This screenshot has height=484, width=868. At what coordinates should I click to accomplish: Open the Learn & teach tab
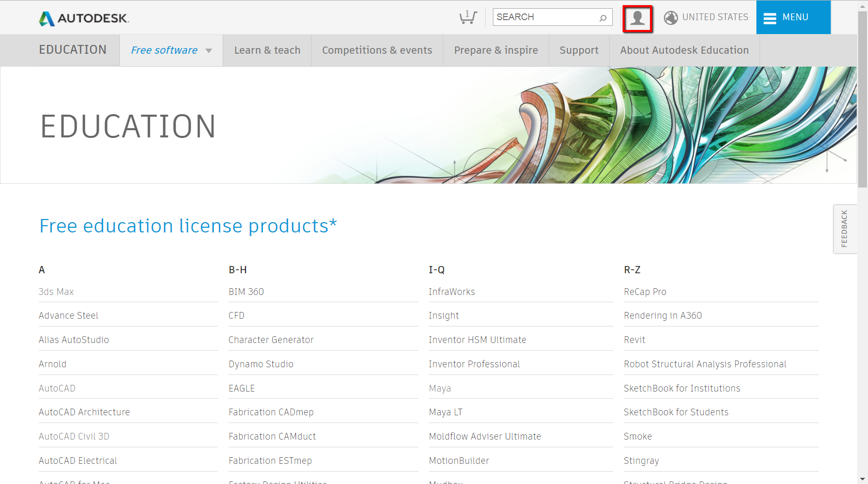point(267,50)
